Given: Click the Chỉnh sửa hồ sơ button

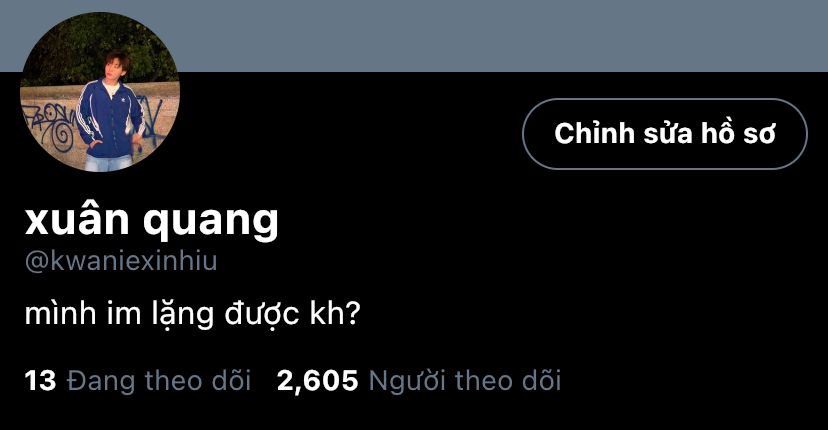Looking at the screenshot, I should click(x=665, y=134).
